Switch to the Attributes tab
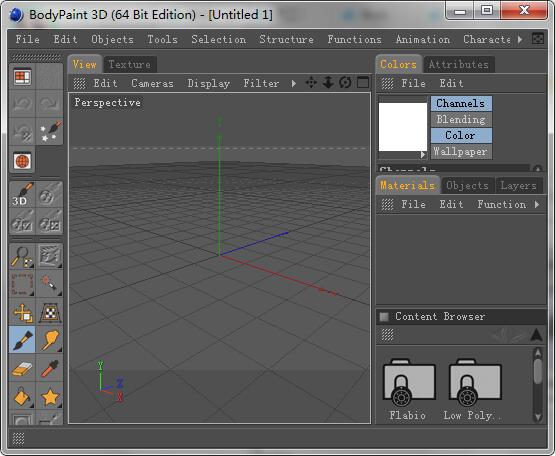Viewport: 555px width, 456px height. click(458, 64)
